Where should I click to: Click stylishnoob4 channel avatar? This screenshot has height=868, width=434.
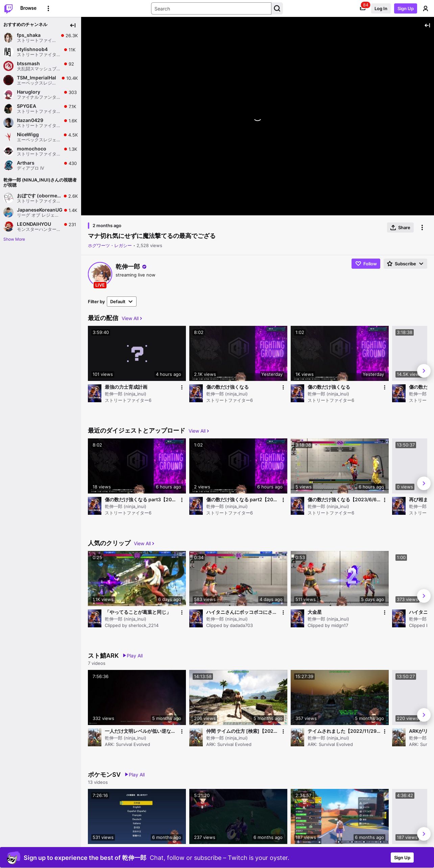click(x=8, y=52)
